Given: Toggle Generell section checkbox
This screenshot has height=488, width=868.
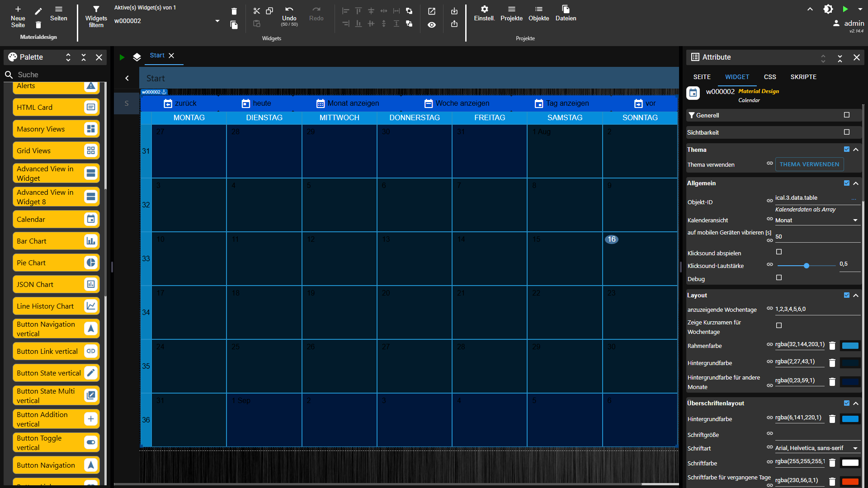Looking at the screenshot, I should [847, 115].
